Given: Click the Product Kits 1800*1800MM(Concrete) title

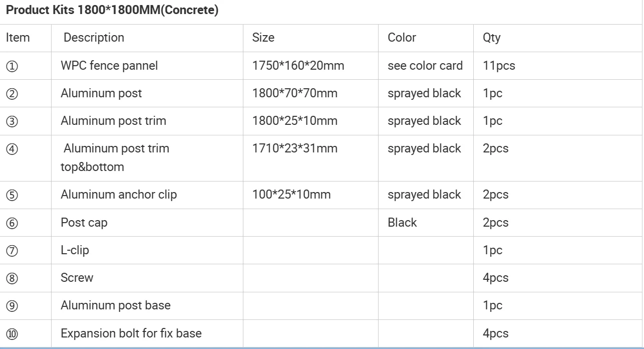Looking at the screenshot, I should pos(112,11).
